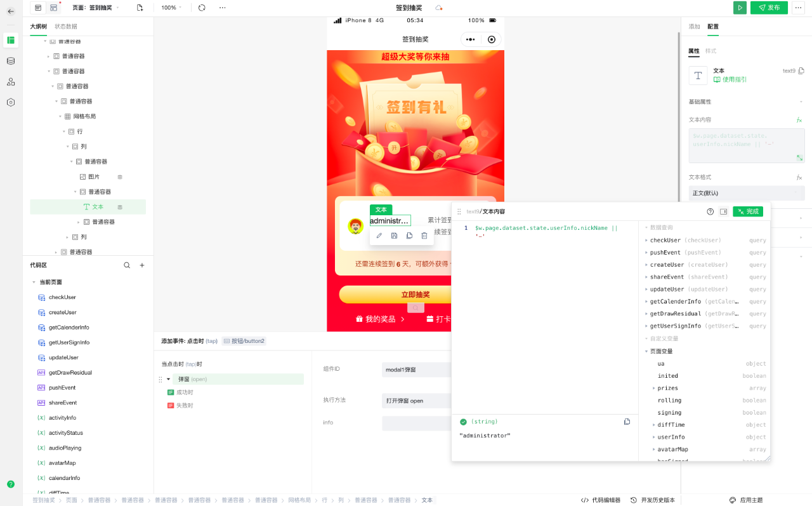Click the 文本内容 expression field
The height and width of the screenshot is (506, 812).
point(747,145)
